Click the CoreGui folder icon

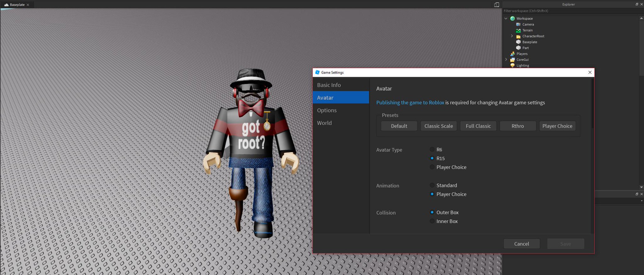[x=513, y=60]
